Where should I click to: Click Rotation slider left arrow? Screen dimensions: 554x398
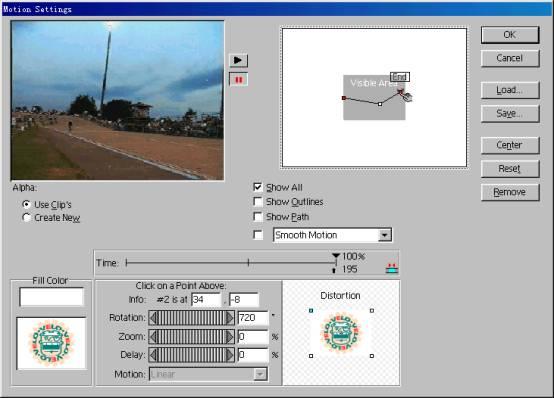pyautogui.click(x=153, y=318)
